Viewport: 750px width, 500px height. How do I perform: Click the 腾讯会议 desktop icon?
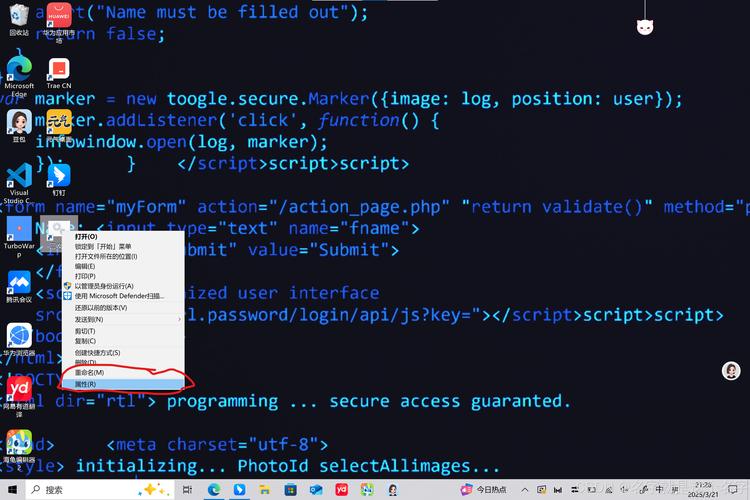coord(19,283)
